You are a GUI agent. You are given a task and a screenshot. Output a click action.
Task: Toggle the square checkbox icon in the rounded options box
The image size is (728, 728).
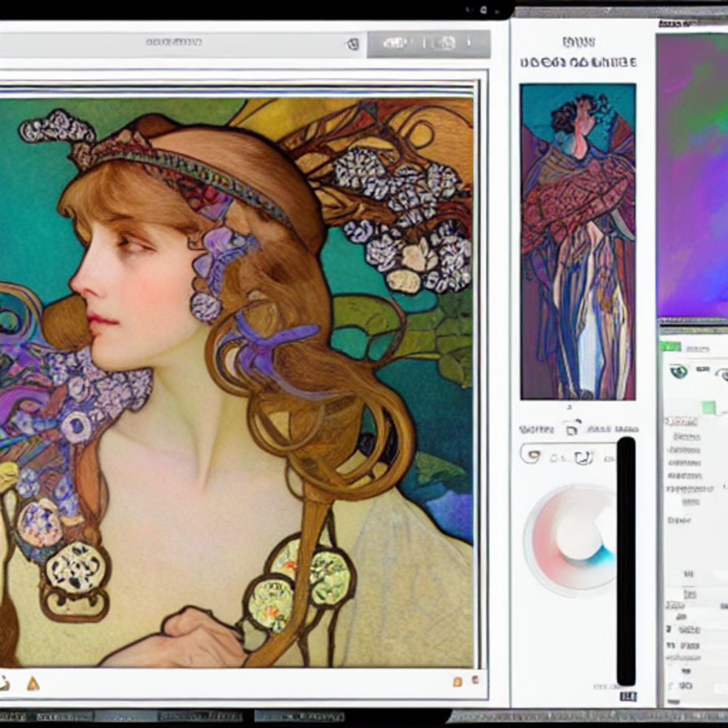click(584, 458)
